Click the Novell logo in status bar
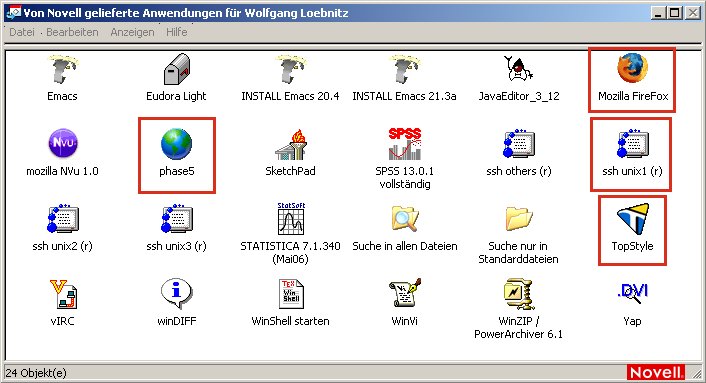The width and height of the screenshot is (706, 383). [655, 373]
